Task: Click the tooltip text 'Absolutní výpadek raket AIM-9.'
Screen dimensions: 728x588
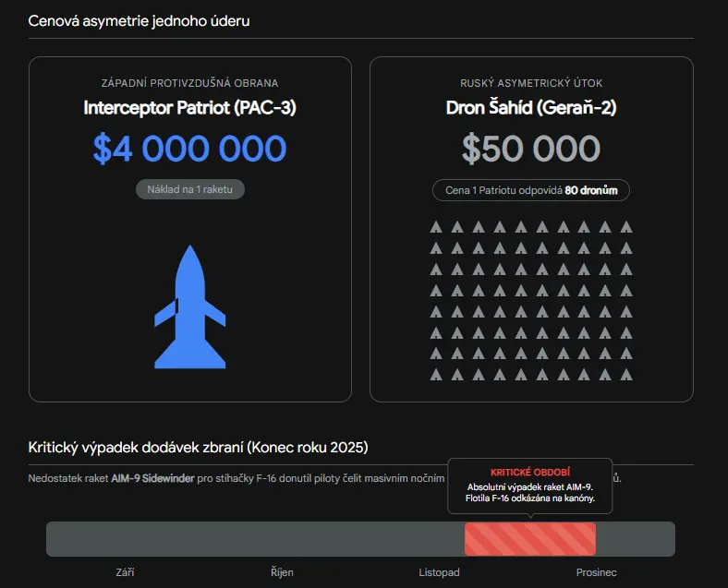Action: coord(530,486)
